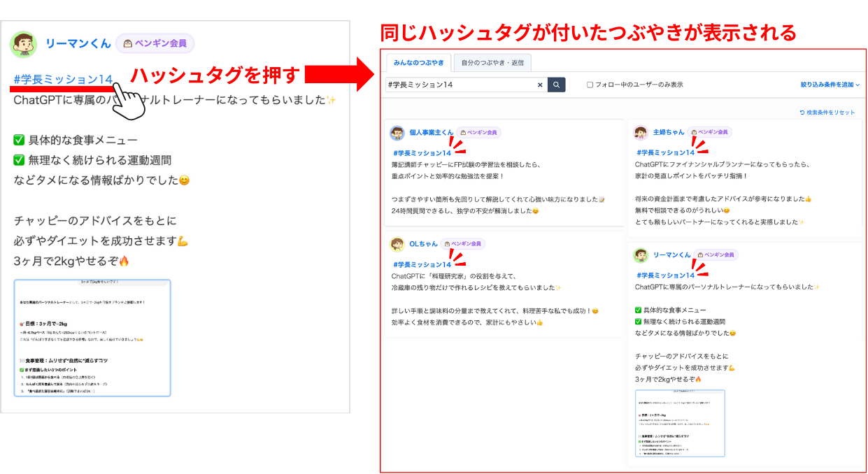Viewport: 868px width, 474px height.
Task: Open リーマンくん username in left post
Action: pos(78,43)
